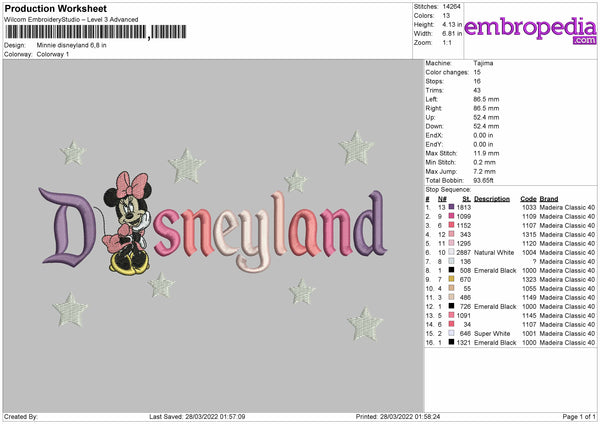Click the stitch count 2887
Viewport: 600px width, 424px height.
(463, 253)
